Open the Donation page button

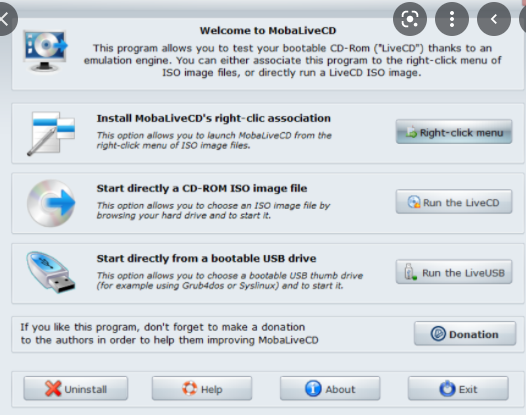(x=465, y=334)
